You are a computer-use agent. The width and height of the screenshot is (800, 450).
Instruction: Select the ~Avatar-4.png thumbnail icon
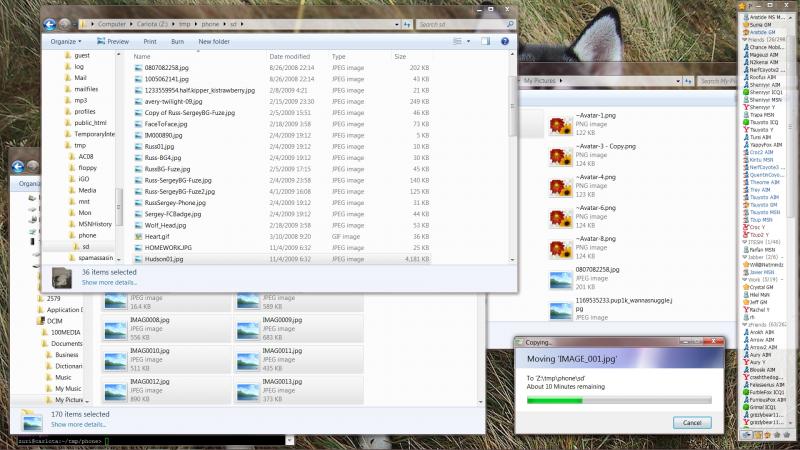point(560,181)
